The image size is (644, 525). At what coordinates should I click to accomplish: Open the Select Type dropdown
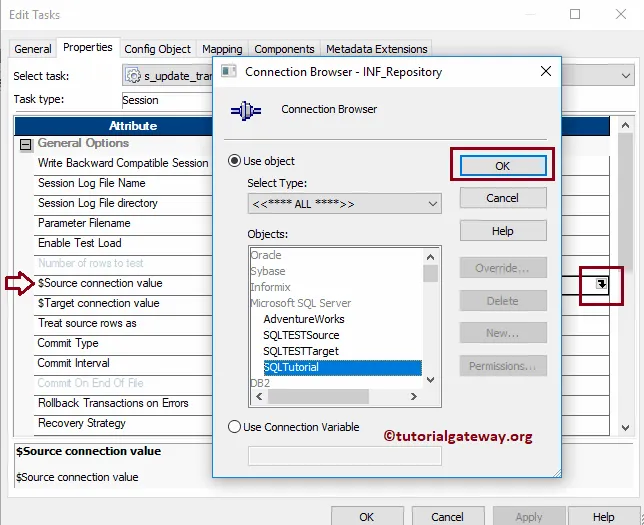click(x=344, y=203)
